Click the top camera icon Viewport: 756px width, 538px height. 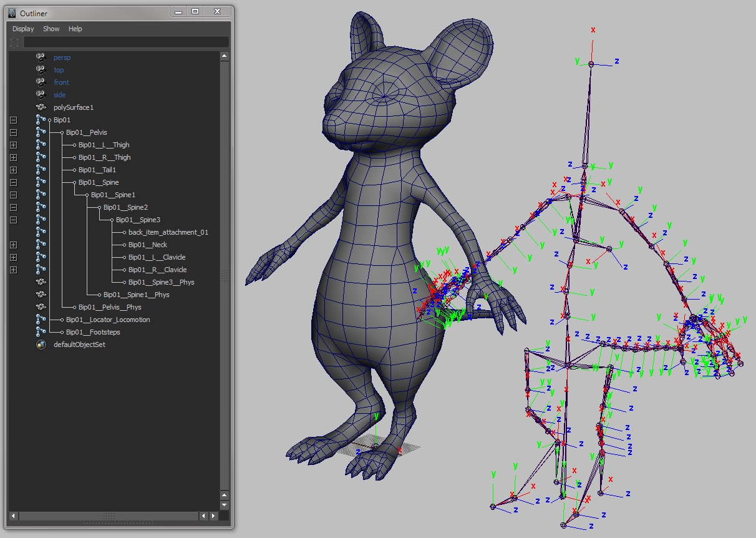(41, 69)
